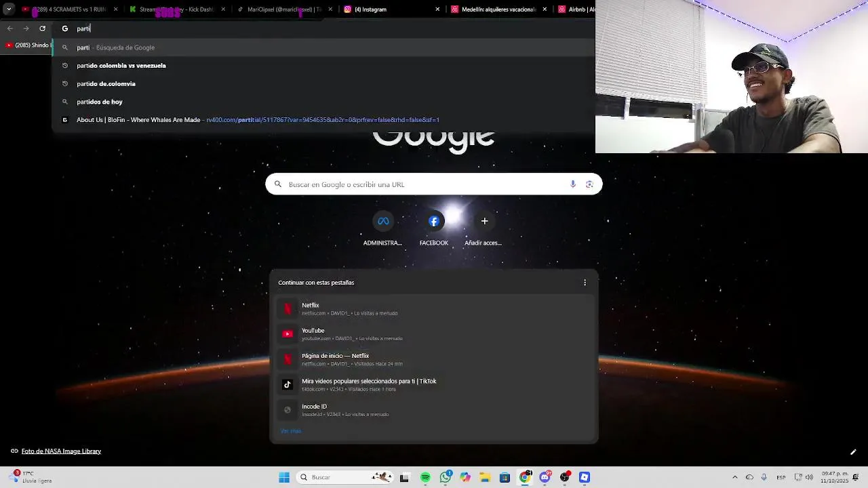Screen dimensions: 868x488
Task: Open the 'About Us | BloFin' suggestion
Action: tap(324, 120)
